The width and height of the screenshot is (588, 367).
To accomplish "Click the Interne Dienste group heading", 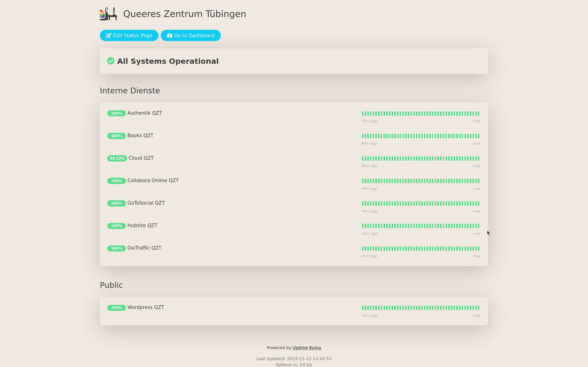I will point(130,91).
